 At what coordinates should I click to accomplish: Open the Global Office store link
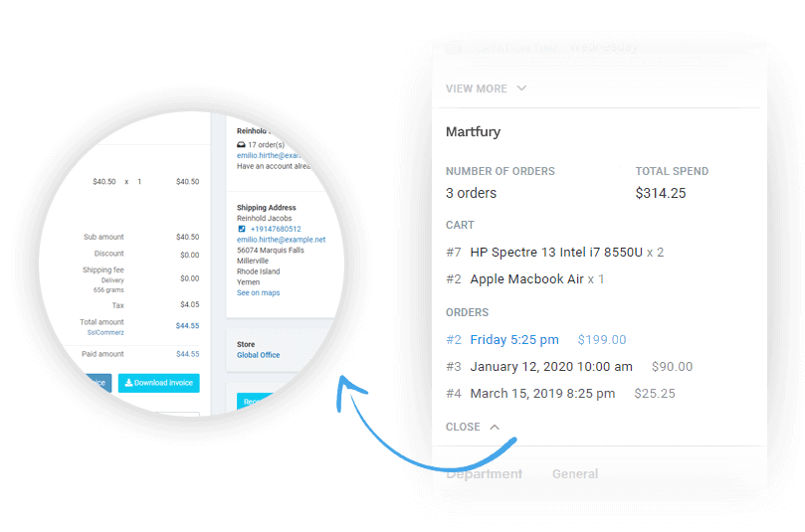click(x=258, y=355)
